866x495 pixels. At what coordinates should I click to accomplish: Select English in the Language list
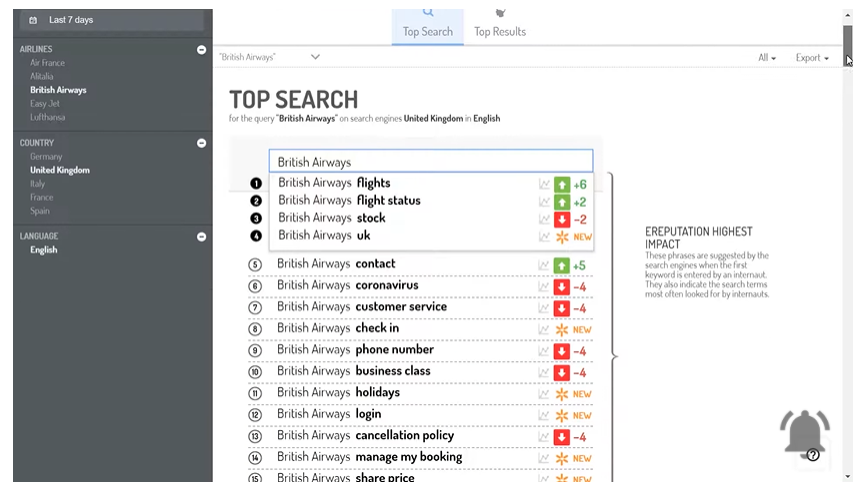pos(44,250)
